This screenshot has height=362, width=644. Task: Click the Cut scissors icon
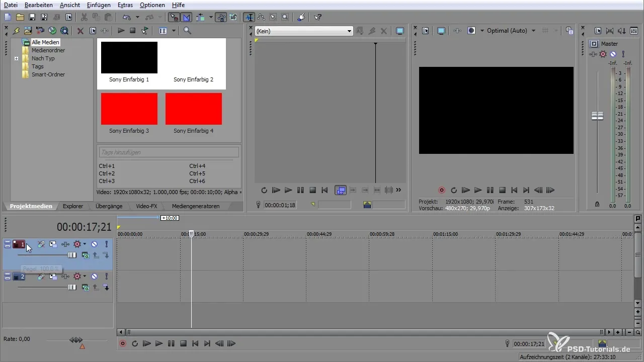pos(85,17)
